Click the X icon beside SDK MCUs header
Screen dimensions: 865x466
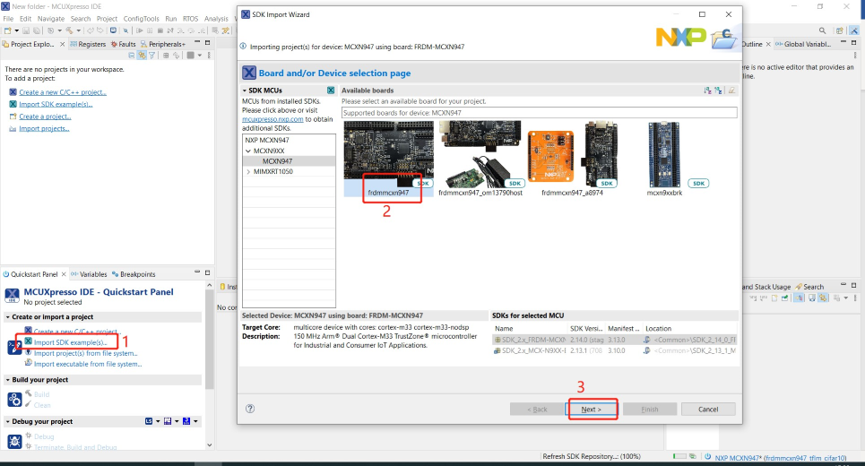point(330,90)
